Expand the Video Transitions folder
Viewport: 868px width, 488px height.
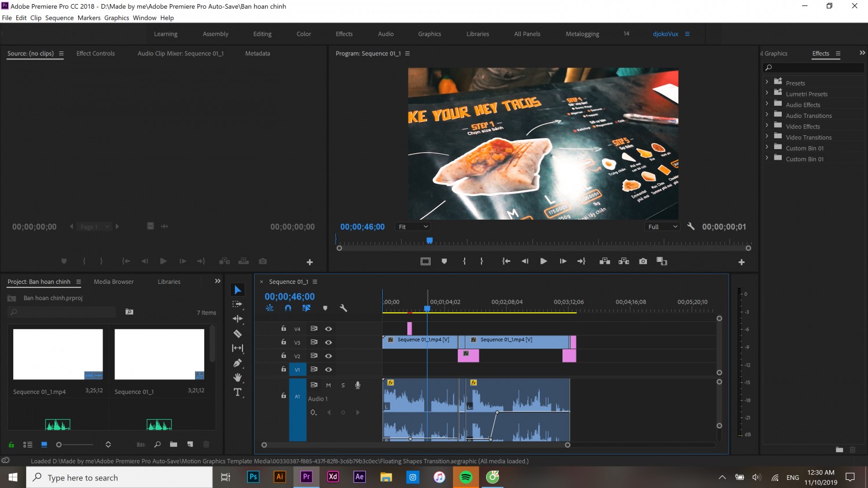767,137
